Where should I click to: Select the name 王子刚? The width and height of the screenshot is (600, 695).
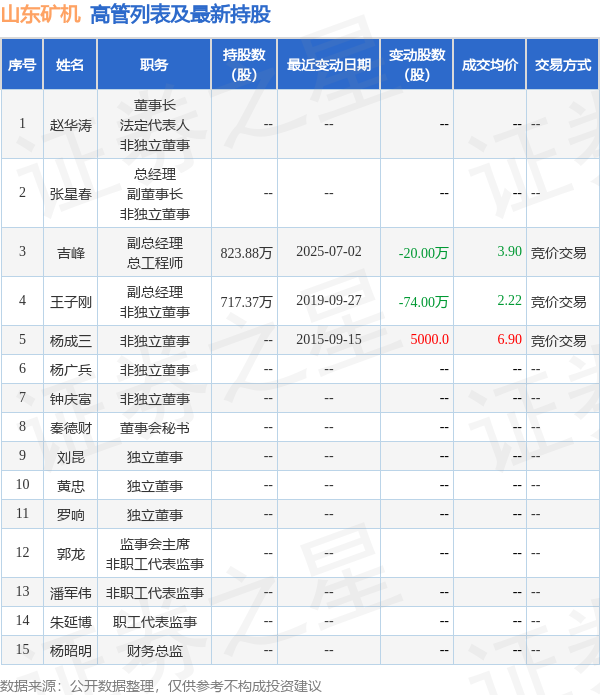(x=70, y=302)
